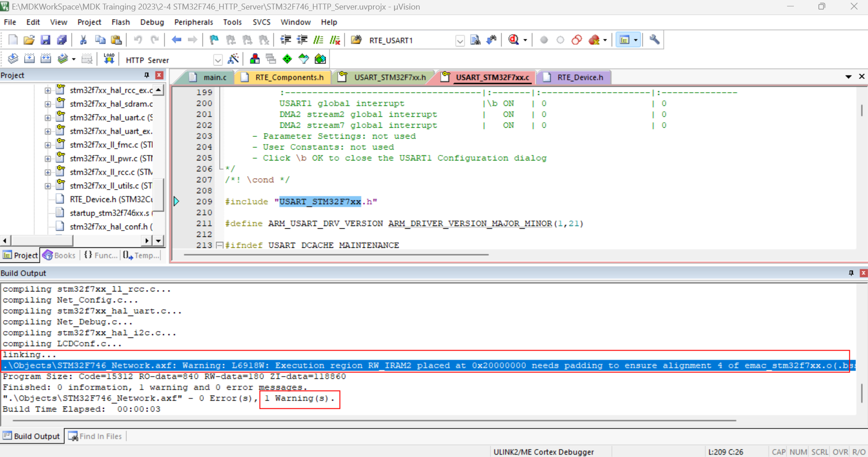Expand the stm32f7xx_hal_uart.c tree node
The image size is (868, 457).
tap(48, 118)
